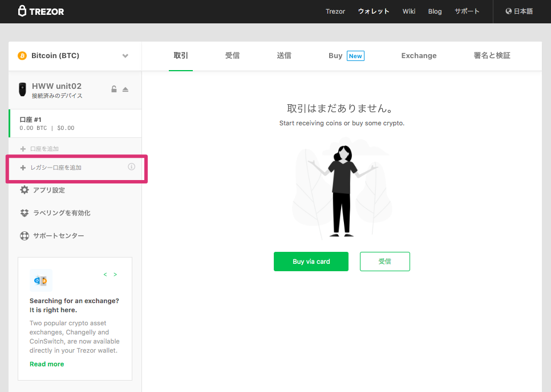
Task: Switch to the 取引 tab
Action: (x=181, y=55)
